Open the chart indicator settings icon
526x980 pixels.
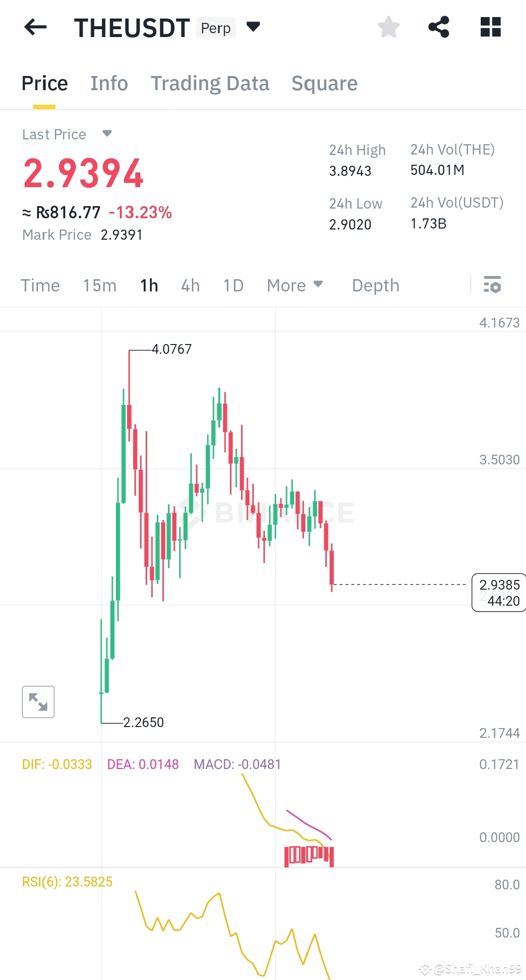click(x=493, y=285)
